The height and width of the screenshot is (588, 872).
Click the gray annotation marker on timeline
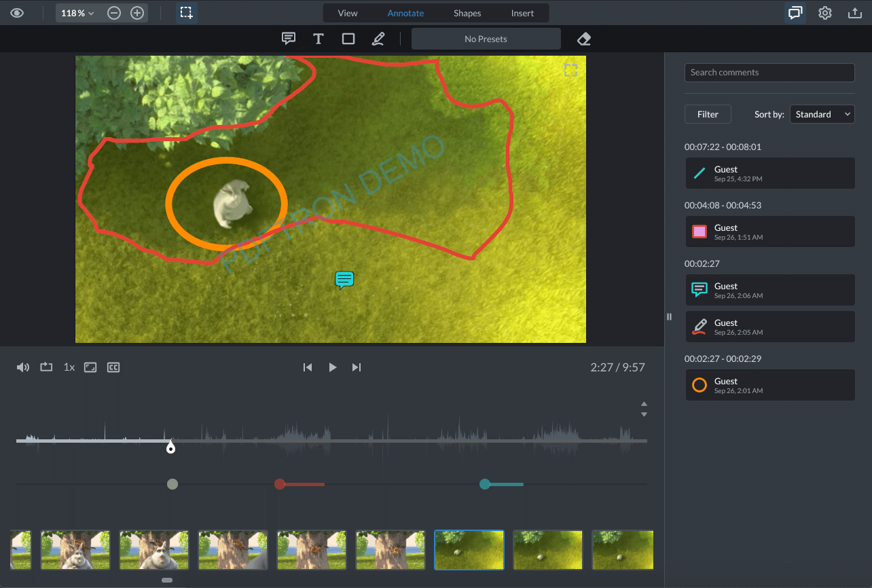point(172,484)
